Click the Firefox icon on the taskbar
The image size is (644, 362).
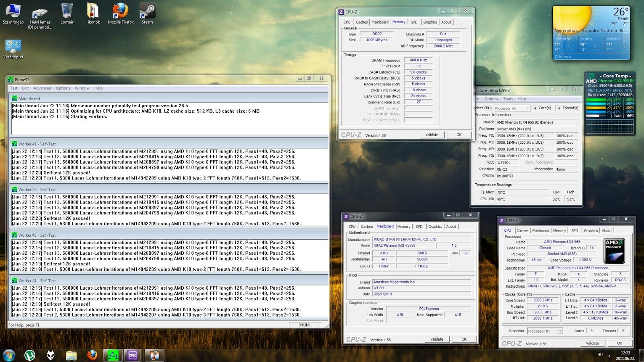pos(92,355)
